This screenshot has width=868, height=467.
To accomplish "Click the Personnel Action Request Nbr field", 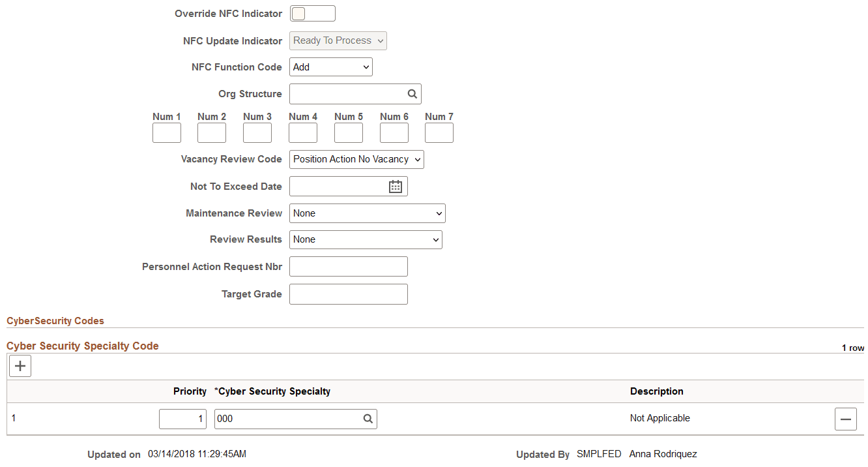I will point(348,266).
